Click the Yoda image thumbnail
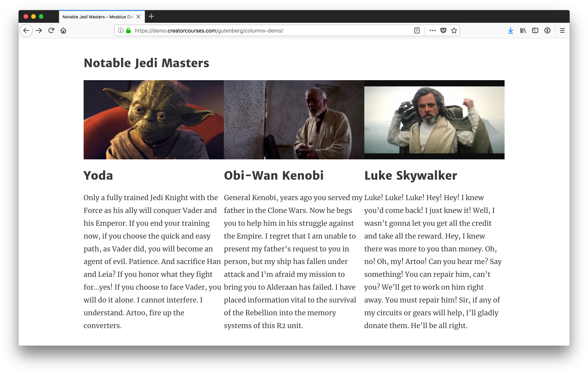The width and height of the screenshot is (588, 374). point(154,120)
